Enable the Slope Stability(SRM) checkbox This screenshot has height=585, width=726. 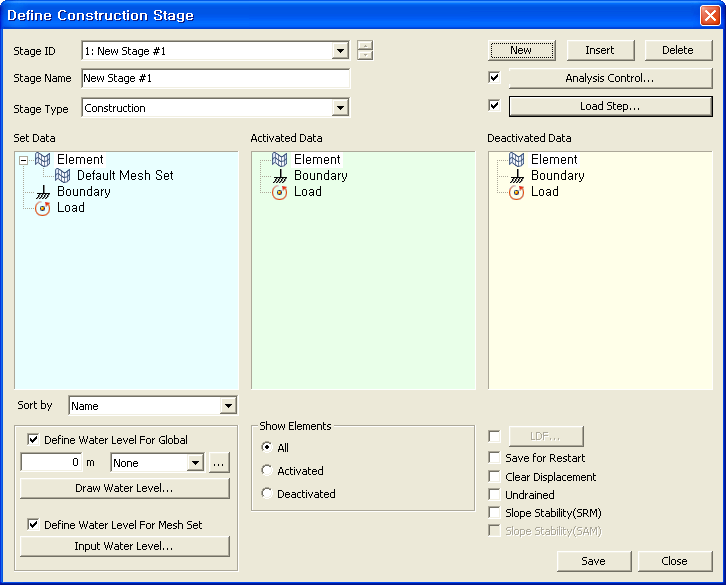[x=495, y=513]
